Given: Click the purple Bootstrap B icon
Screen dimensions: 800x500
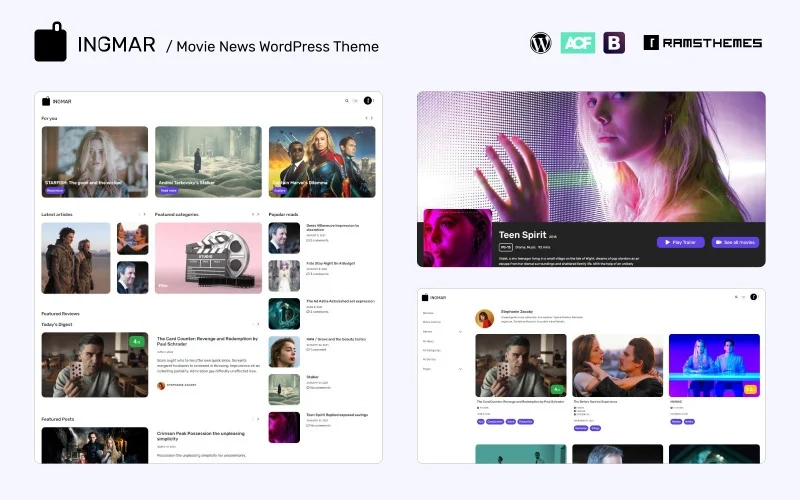Looking at the screenshot, I should pyautogui.click(x=614, y=43).
